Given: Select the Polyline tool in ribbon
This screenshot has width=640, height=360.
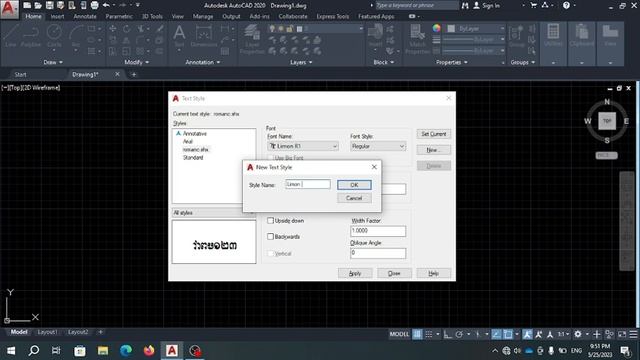Looking at the screenshot, I should pos(31,36).
